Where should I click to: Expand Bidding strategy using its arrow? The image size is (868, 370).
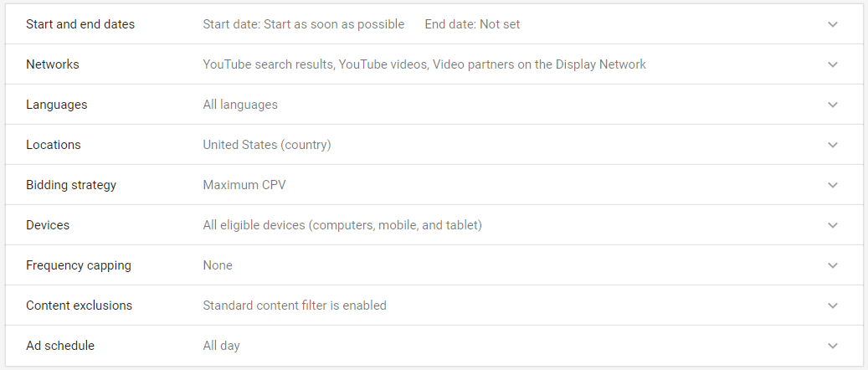pos(832,185)
